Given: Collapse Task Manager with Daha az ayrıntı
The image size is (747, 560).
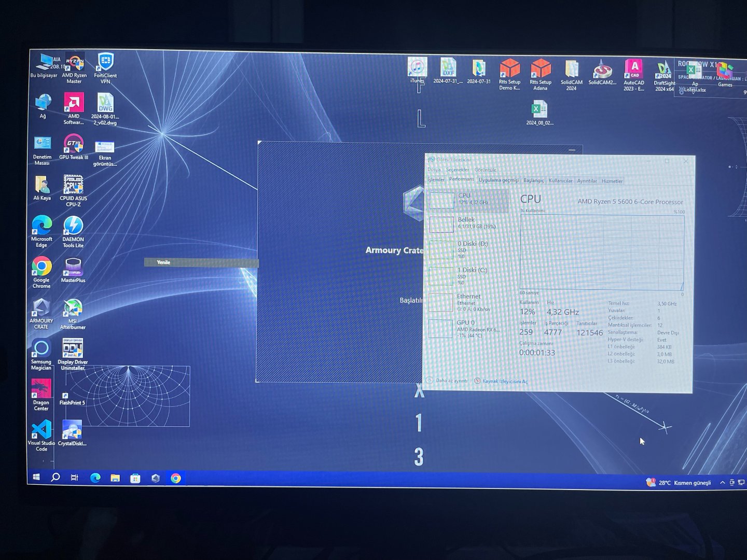Looking at the screenshot, I should point(447,381).
